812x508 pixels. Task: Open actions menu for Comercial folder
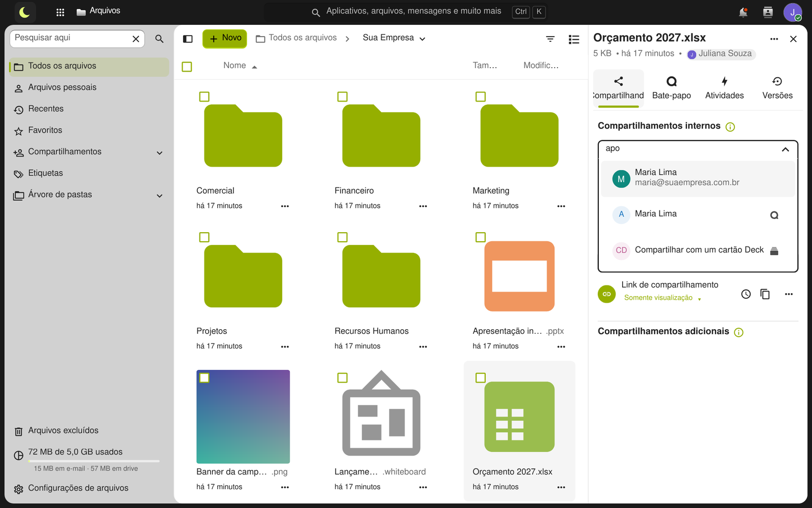(x=285, y=206)
